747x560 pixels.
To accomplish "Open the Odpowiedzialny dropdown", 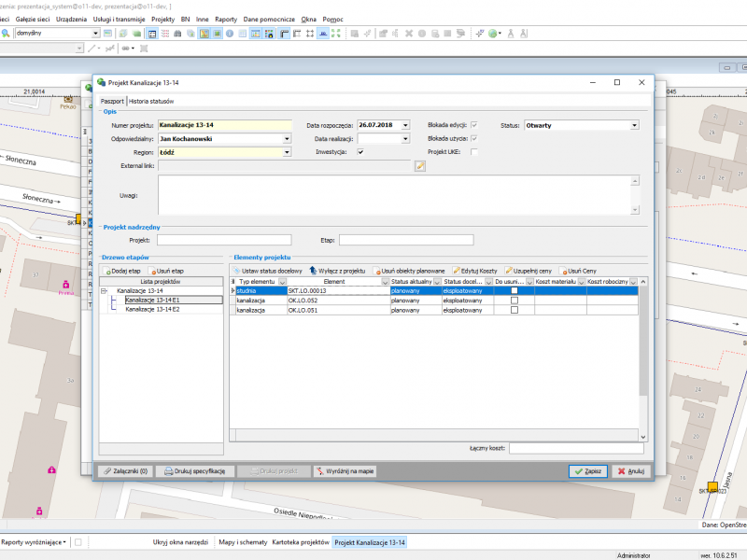I will point(287,138).
